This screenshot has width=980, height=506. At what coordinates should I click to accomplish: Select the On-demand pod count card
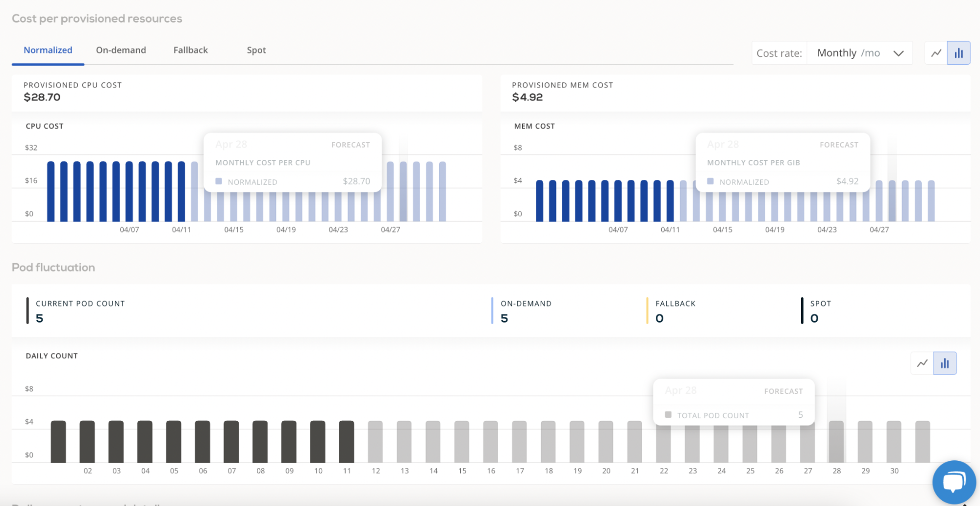pos(526,311)
